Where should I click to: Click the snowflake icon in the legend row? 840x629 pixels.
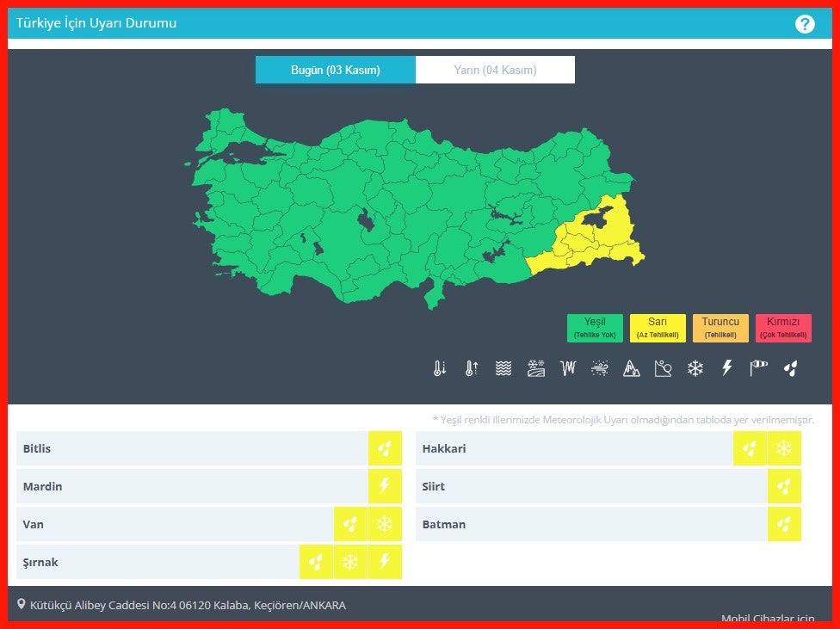(x=695, y=368)
